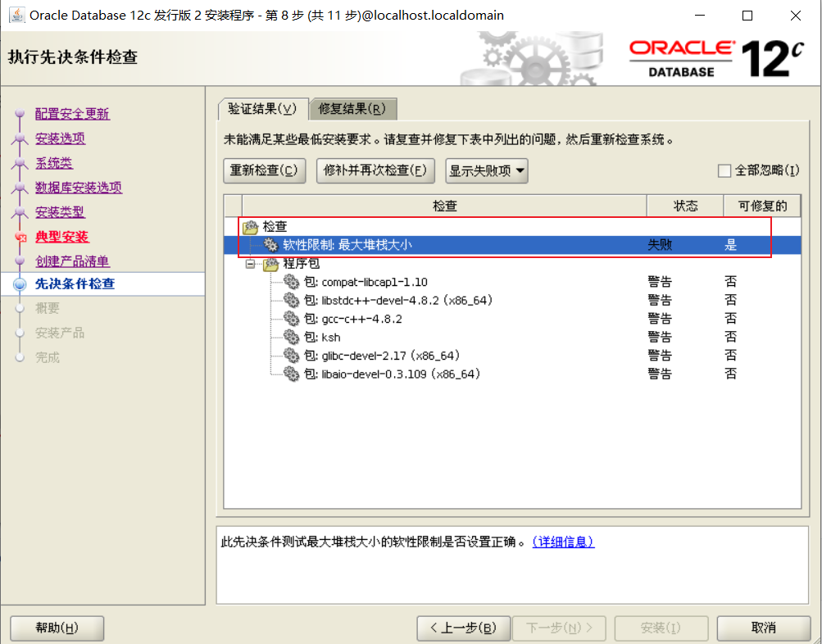822x644 pixels.
Task: Select the 包: glibc-devel-2.17 (x86_64) row
Action: pos(512,356)
